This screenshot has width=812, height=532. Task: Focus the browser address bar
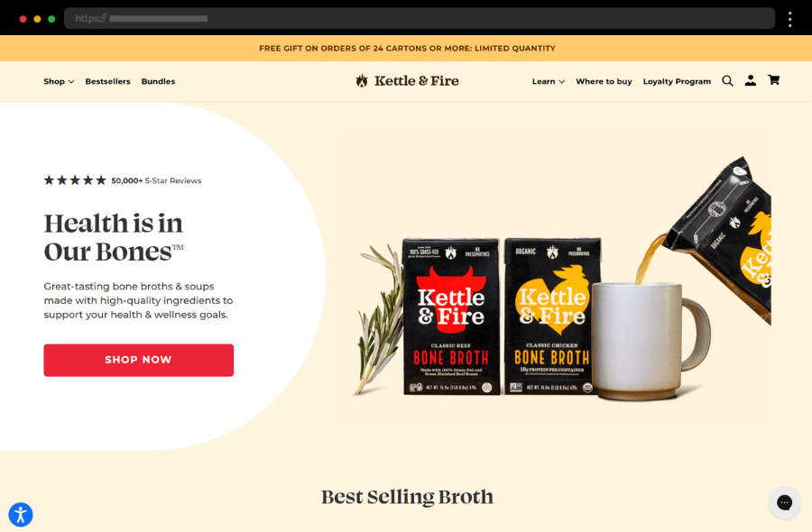click(x=420, y=19)
